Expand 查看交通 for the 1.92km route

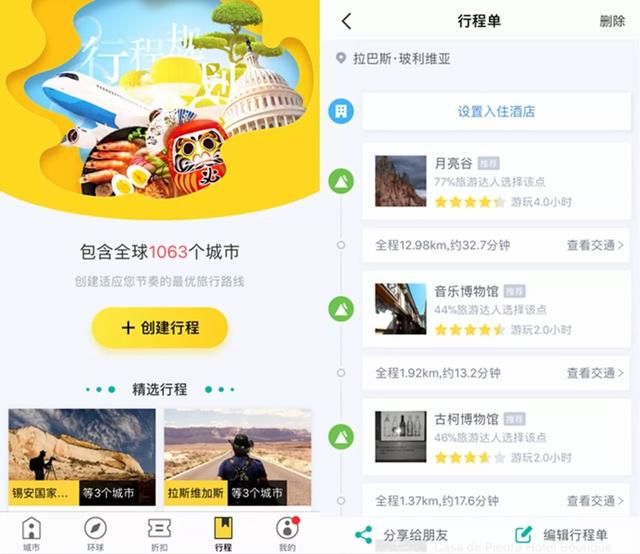(x=595, y=373)
